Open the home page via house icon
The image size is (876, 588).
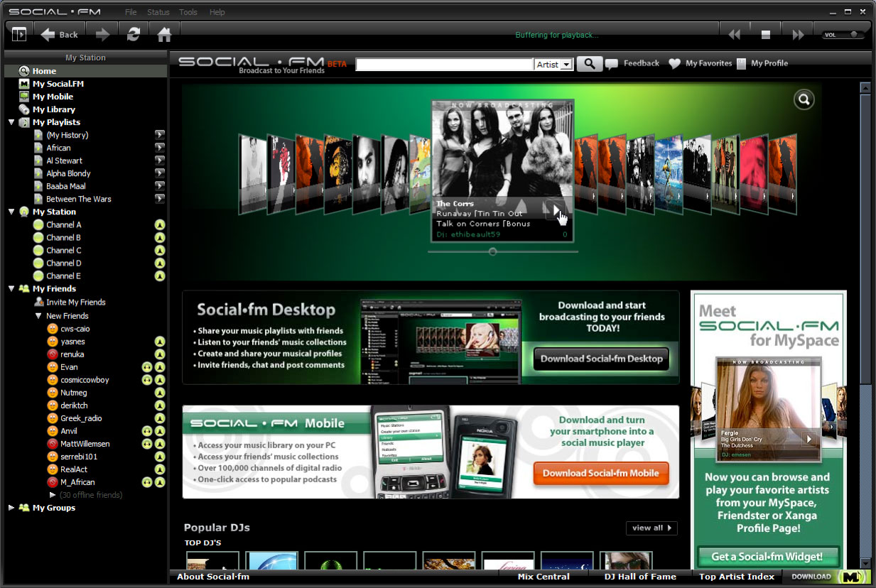coord(164,34)
